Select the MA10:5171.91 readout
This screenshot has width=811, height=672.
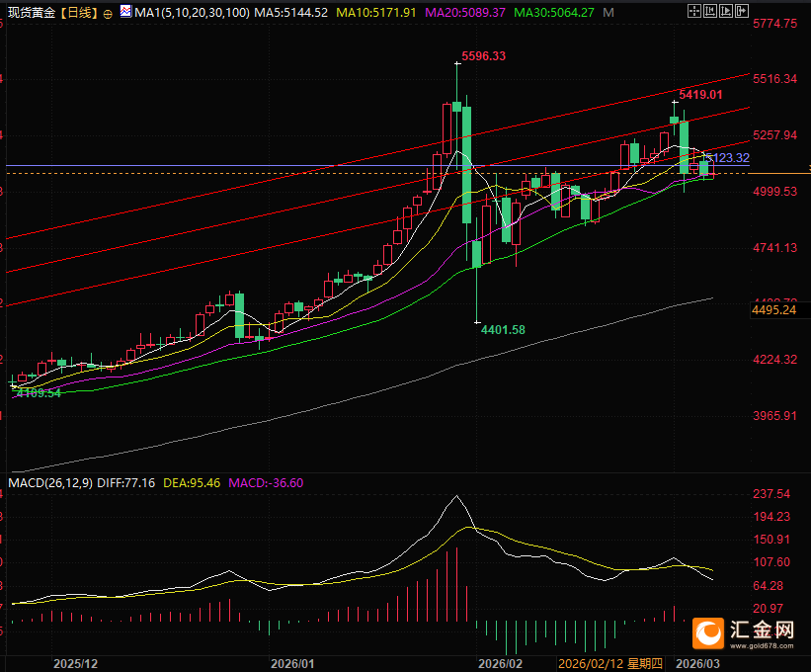[x=376, y=13]
